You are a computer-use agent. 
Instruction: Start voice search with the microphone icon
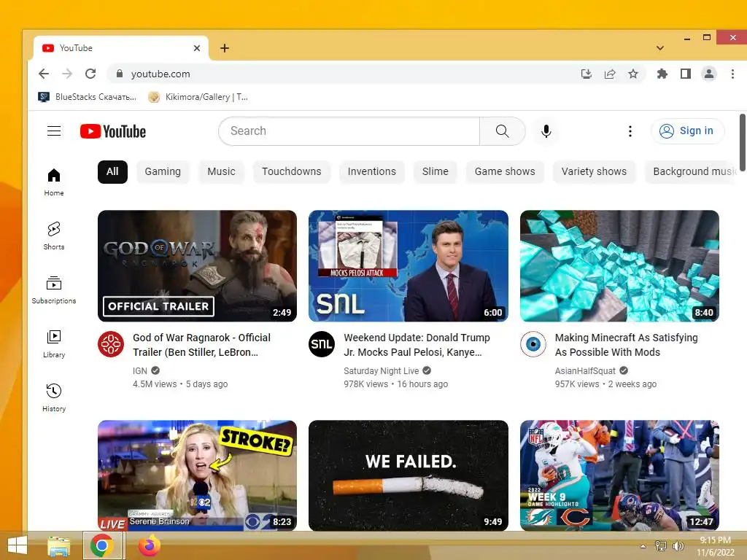click(x=546, y=131)
